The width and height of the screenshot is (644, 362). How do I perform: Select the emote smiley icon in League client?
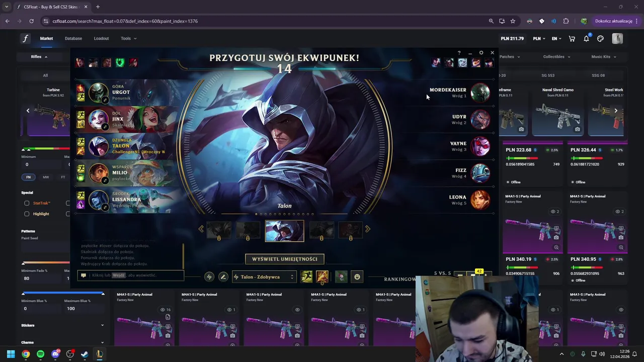[357, 277]
